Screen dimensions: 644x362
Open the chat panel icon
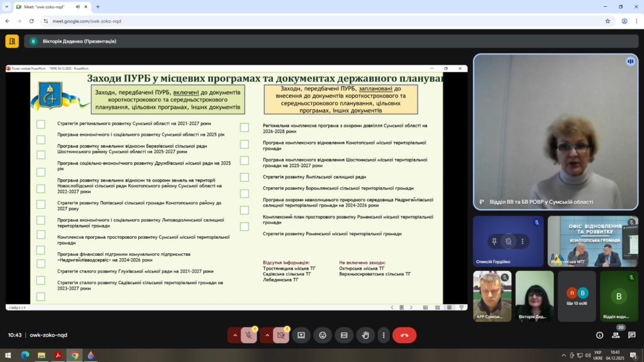coord(631,335)
